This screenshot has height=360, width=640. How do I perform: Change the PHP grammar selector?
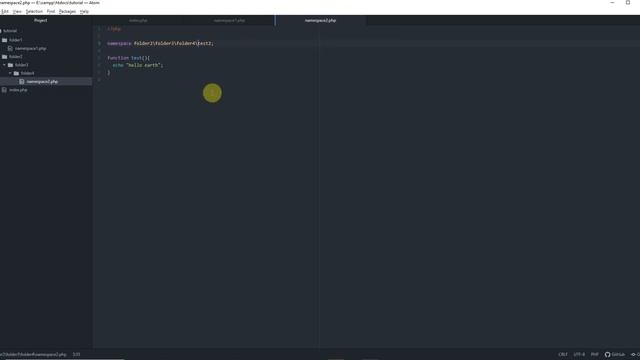tap(595, 354)
